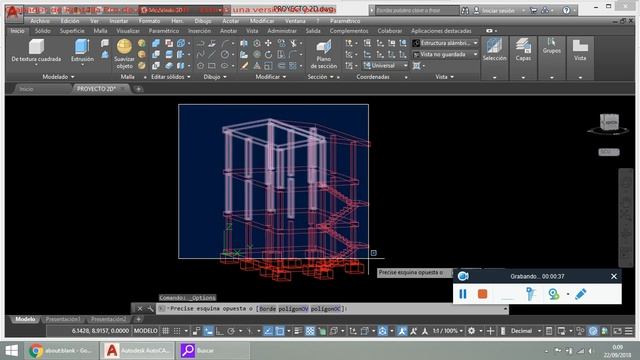The width and height of the screenshot is (640, 360).
Task: Stop the screen recording
Action: tap(482, 294)
